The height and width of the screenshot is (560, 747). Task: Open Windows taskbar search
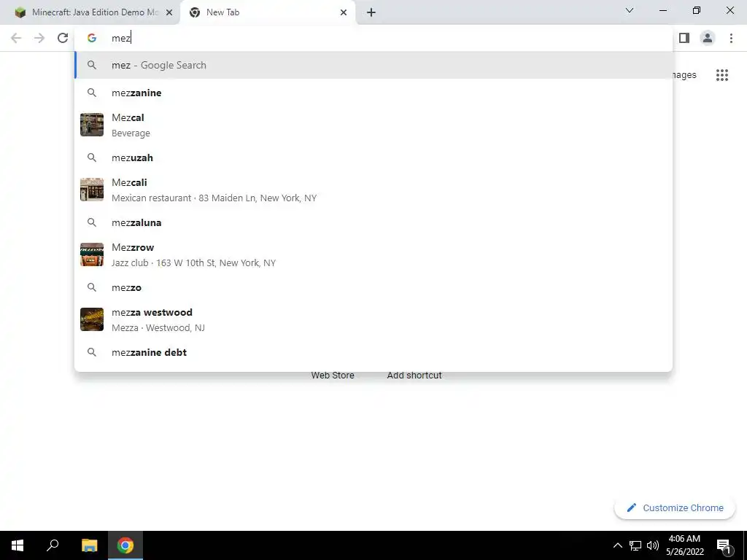pyautogui.click(x=53, y=545)
